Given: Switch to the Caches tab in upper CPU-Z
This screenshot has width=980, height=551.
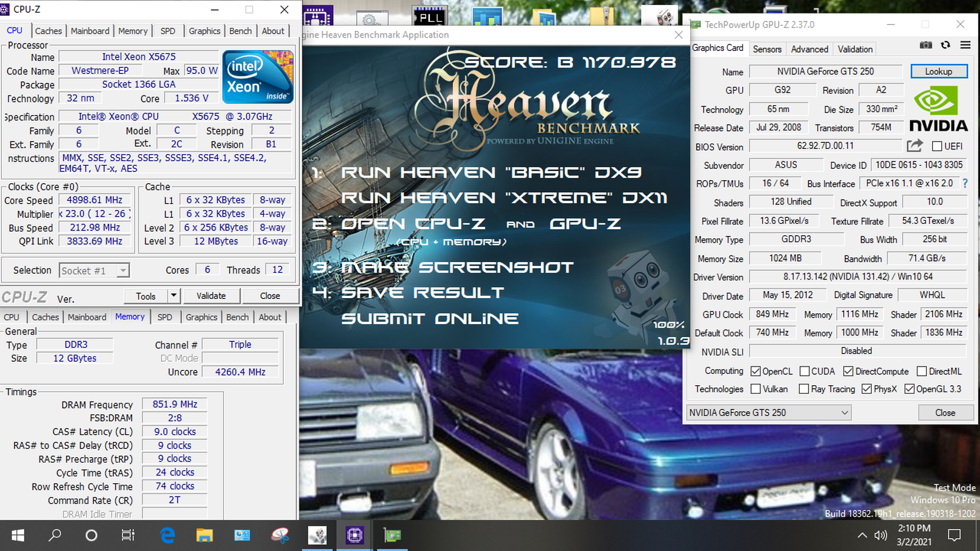Looking at the screenshot, I should tap(48, 31).
